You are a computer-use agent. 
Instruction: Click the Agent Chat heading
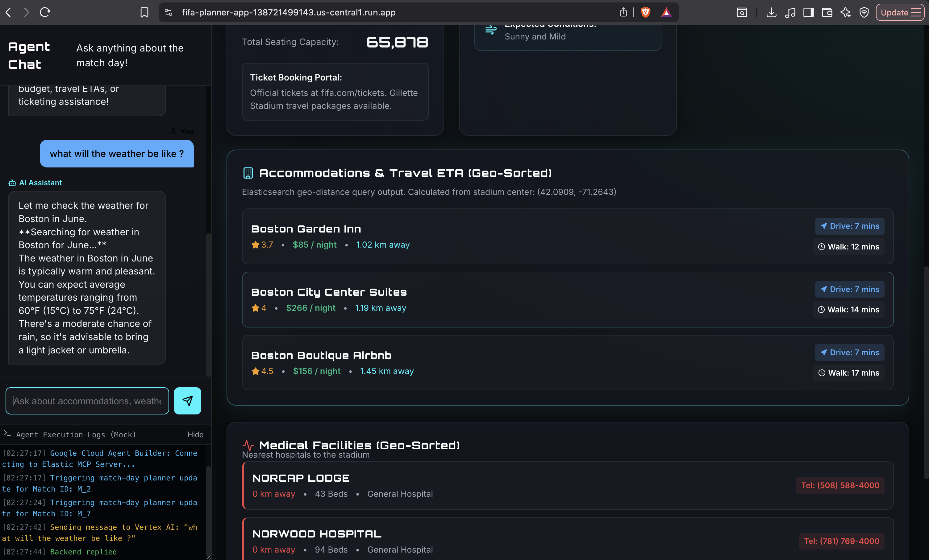[x=29, y=56]
